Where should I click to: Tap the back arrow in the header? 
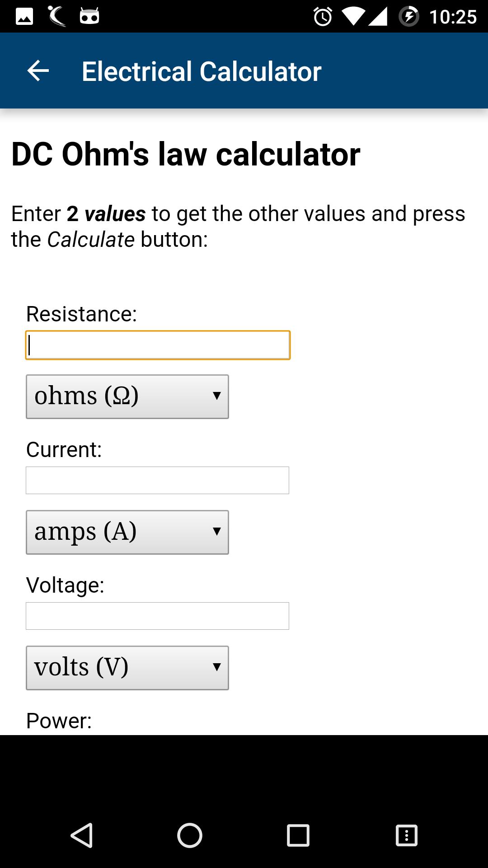coord(38,71)
